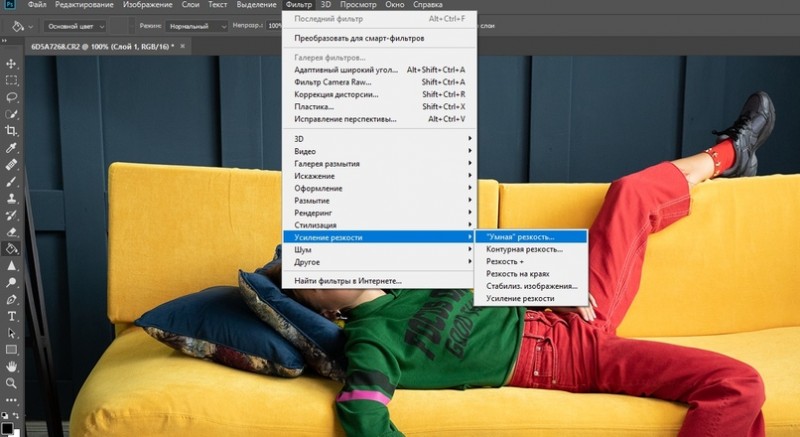This screenshot has width=800, height=437.
Task: Click the swap foreground/background colors icon
Action: click(x=16, y=416)
